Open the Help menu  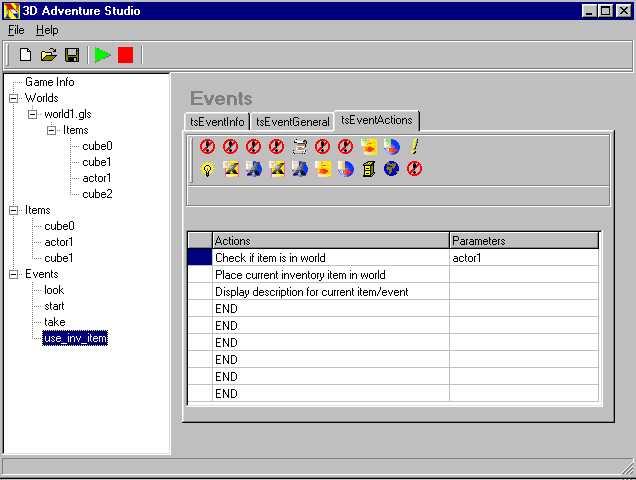47,30
